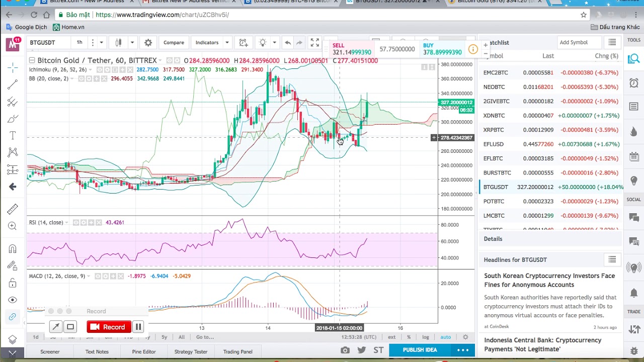644x362 pixels.
Task: Open the object tree layers icon
Action: tap(13, 339)
